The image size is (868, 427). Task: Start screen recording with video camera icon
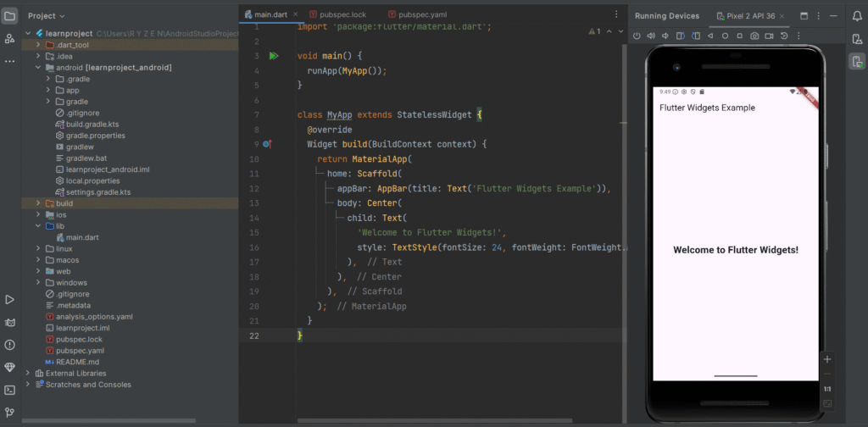(770, 36)
